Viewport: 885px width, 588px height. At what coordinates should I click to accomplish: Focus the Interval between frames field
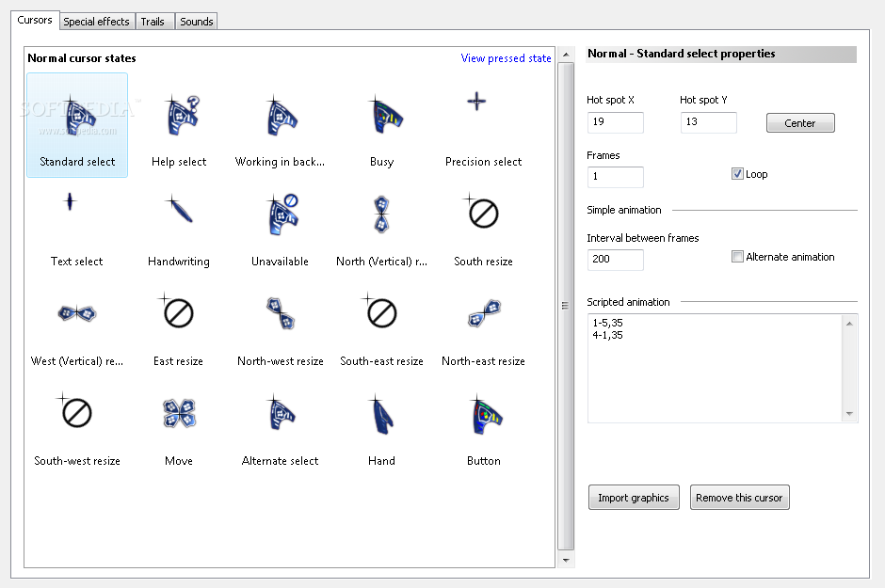point(615,260)
